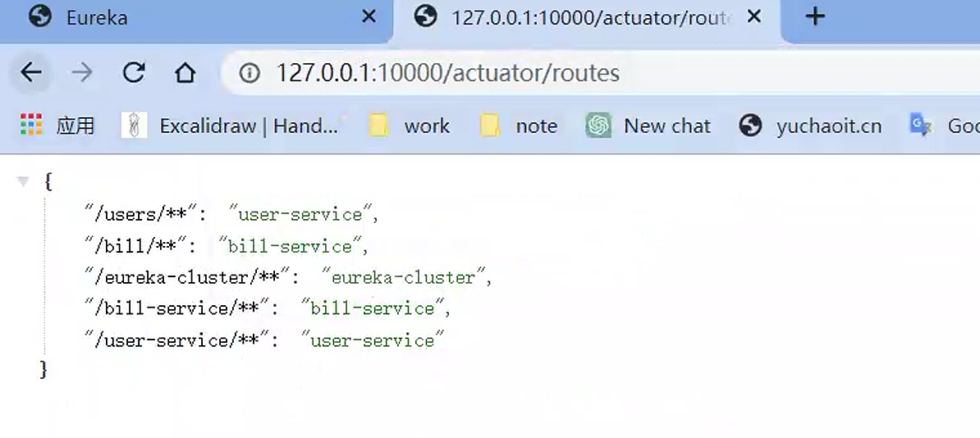
Task: Go to the browser home page
Action: (185, 73)
